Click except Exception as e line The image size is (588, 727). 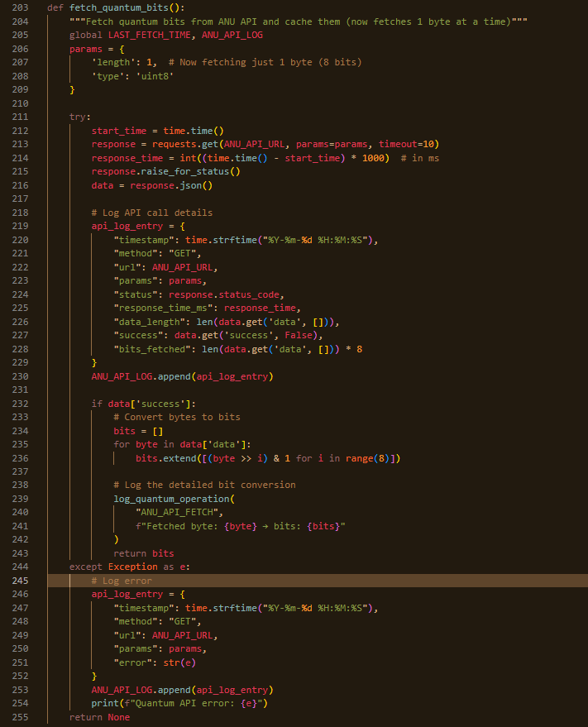[130, 567]
